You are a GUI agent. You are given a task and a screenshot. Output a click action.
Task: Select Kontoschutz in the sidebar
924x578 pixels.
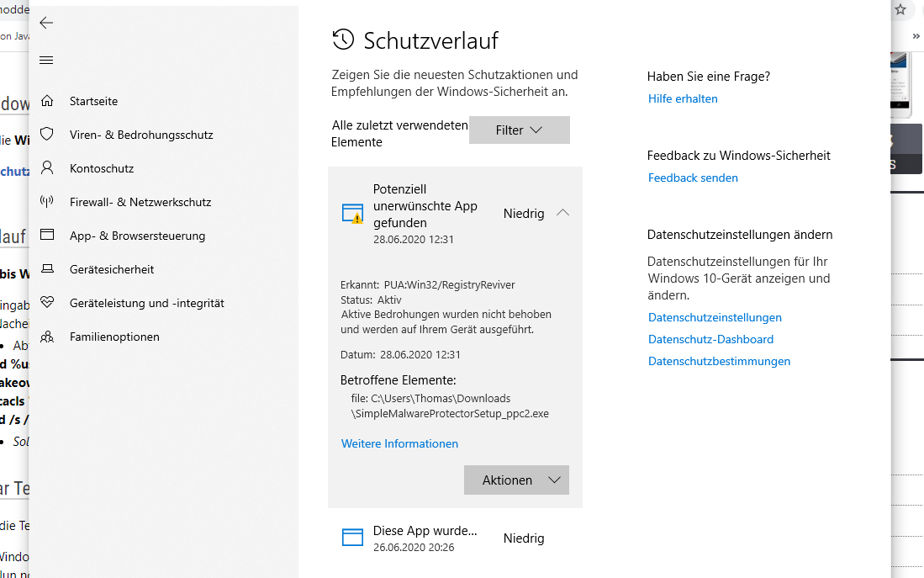click(102, 168)
